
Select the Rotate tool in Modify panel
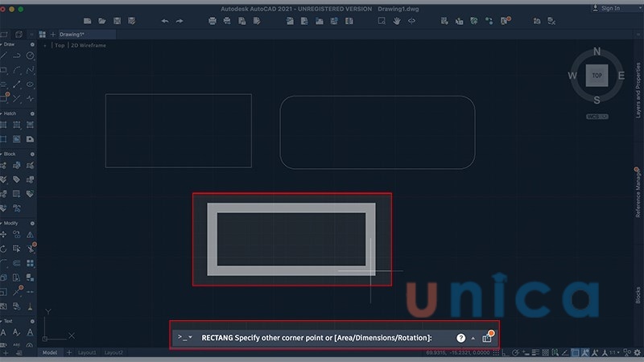[4, 249]
